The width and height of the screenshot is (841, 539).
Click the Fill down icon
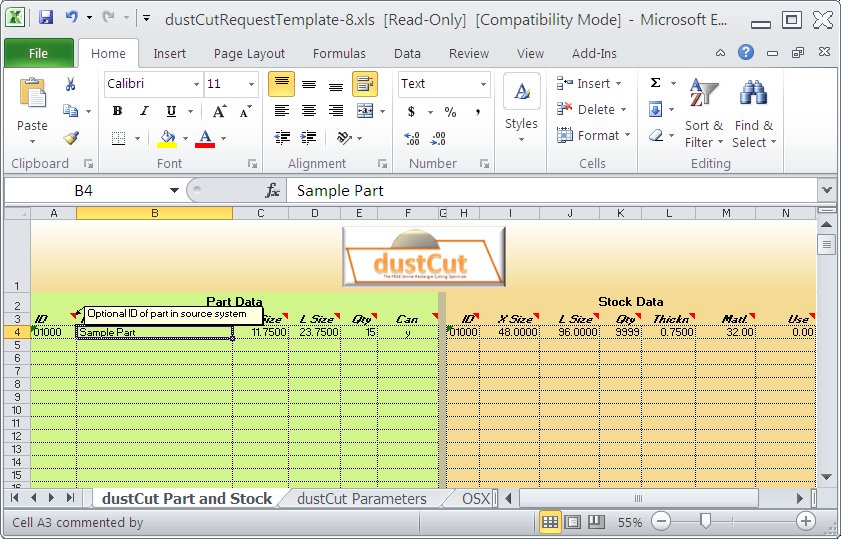point(655,109)
